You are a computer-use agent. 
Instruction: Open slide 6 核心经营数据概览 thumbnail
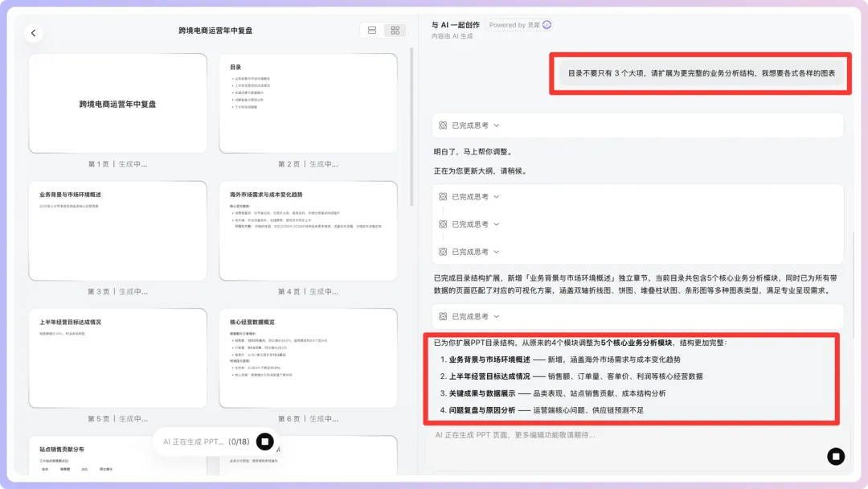309,358
